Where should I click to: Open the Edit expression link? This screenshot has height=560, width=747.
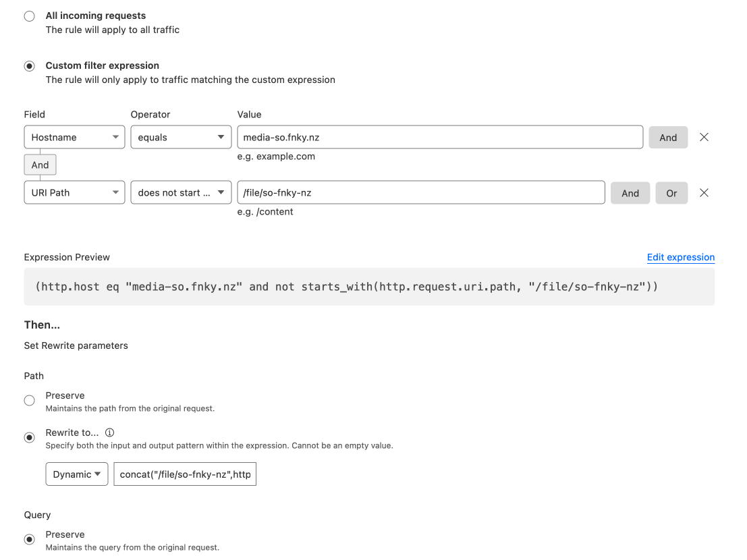(680, 257)
